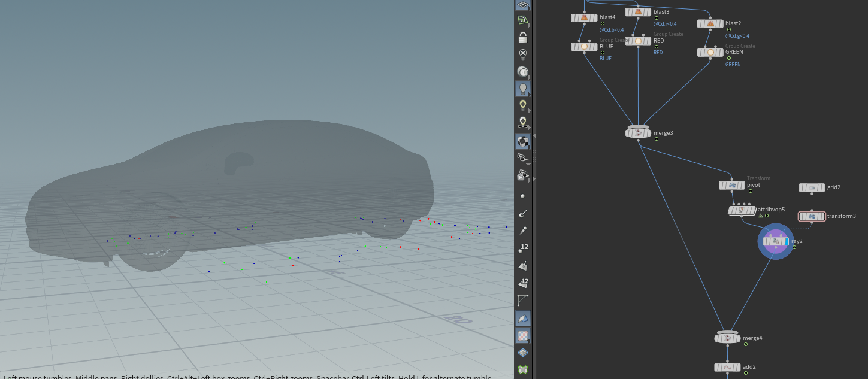Select the transform3 node
Image resolution: width=868 pixels, height=379 pixels.
tap(812, 216)
